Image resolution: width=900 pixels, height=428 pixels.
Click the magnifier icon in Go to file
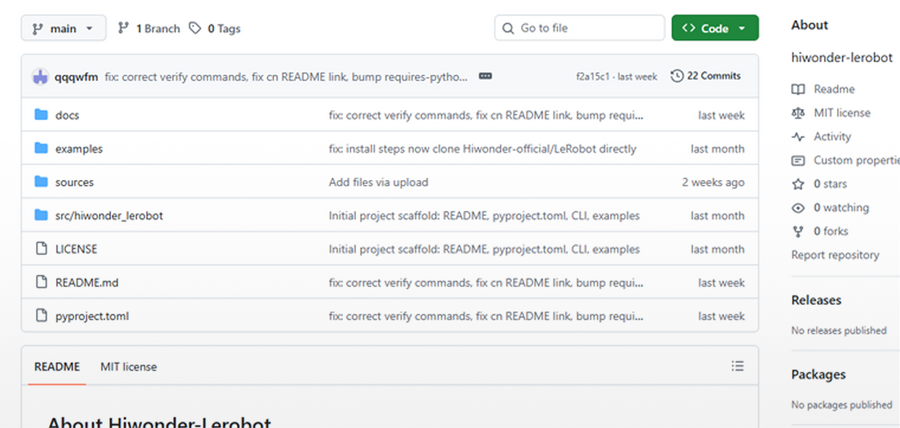[507, 28]
